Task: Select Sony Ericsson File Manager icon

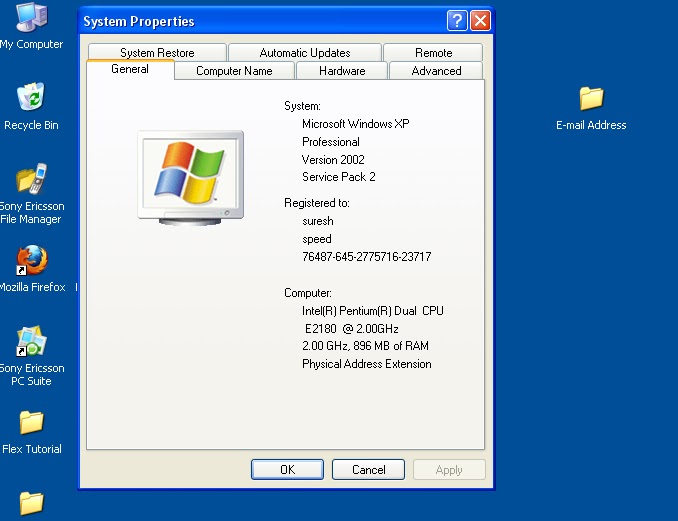Action: (32, 178)
